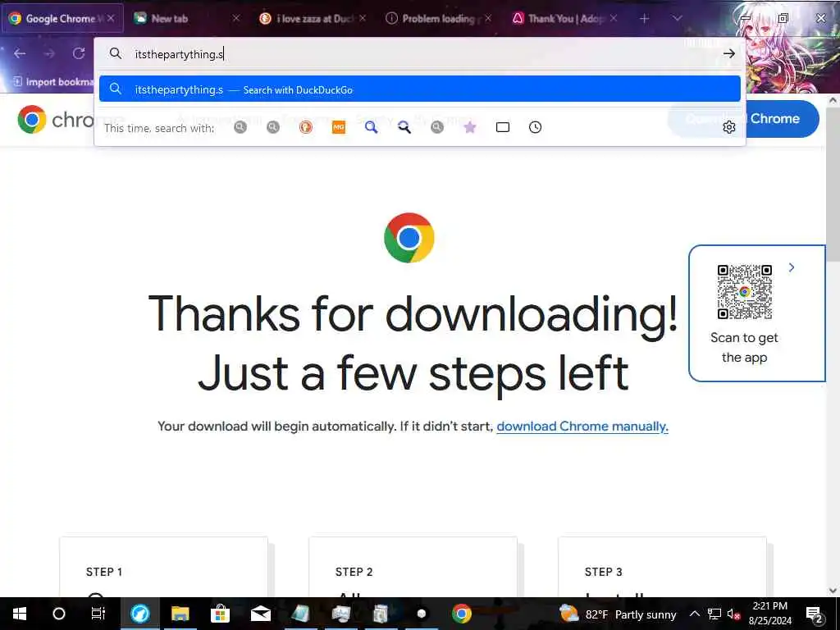Click the QR code image
This screenshot has width=840, height=630.
point(744,292)
